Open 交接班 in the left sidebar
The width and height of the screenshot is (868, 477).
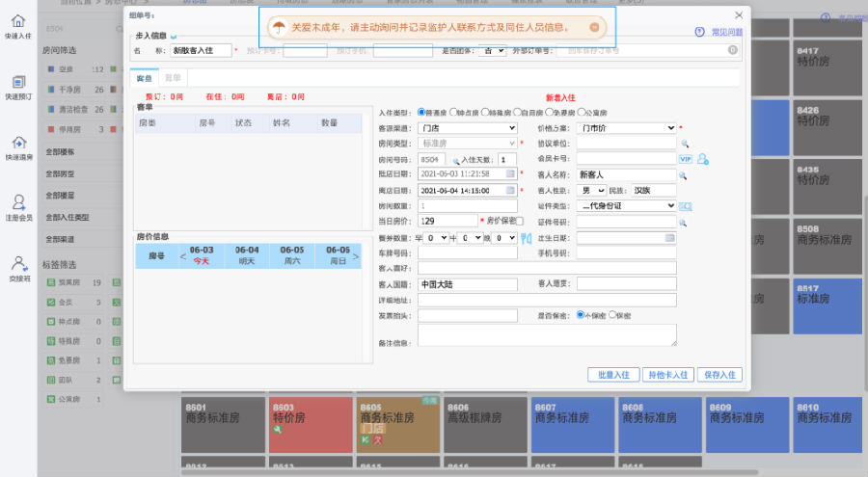(18, 269)
